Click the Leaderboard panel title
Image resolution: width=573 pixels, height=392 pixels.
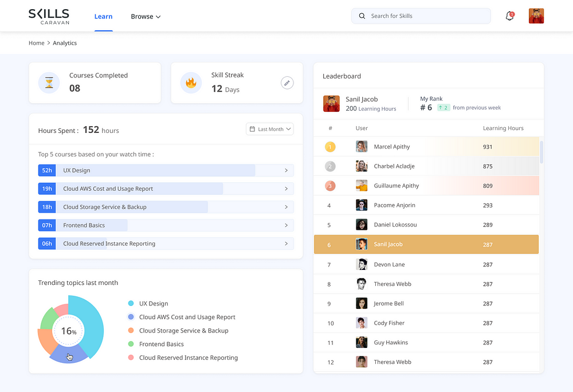342,76
